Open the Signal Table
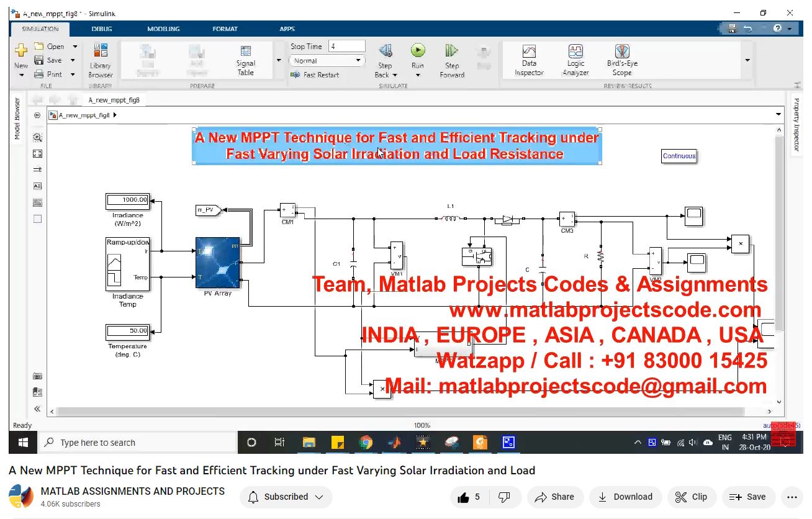This screenshot has height=519, width=812. click(x=246, y=60)
